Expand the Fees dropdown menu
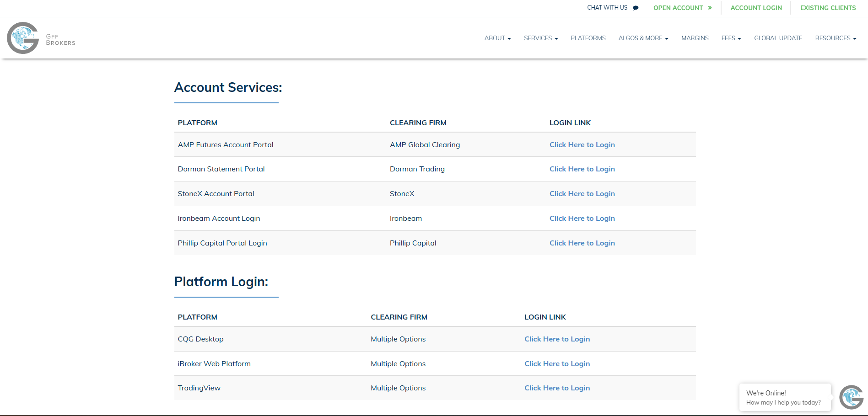 (x=731, y=38)
